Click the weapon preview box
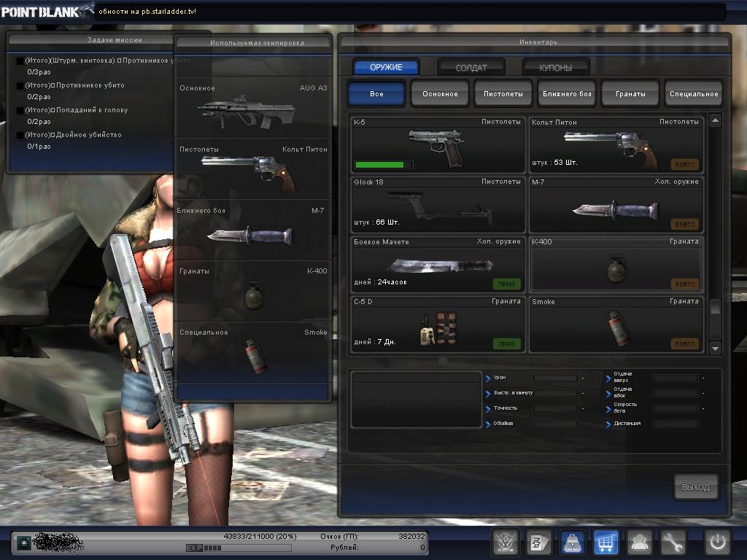The height and width of the screenshot is (560, 747). point(416,400)
